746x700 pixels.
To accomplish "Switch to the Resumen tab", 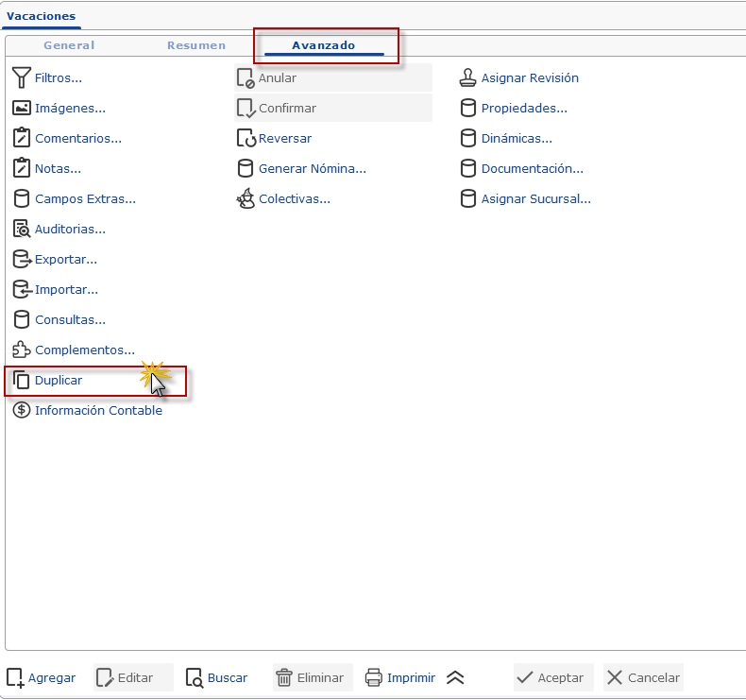I will tap(196, 45).
